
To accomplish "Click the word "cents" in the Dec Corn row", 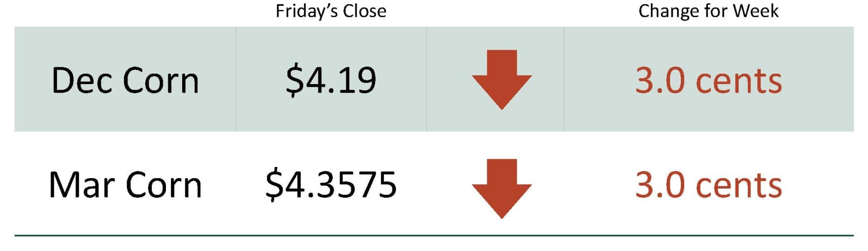I will point(739,82).
